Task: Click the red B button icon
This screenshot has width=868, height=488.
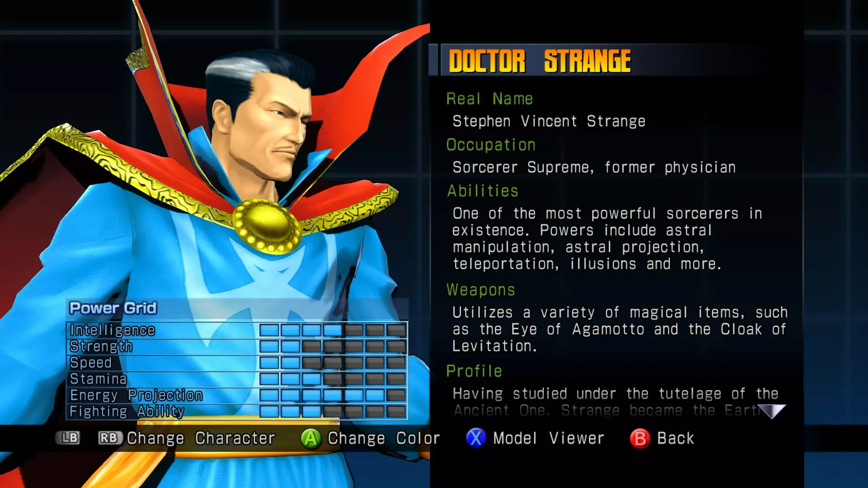Action: (x=640, y=438)
